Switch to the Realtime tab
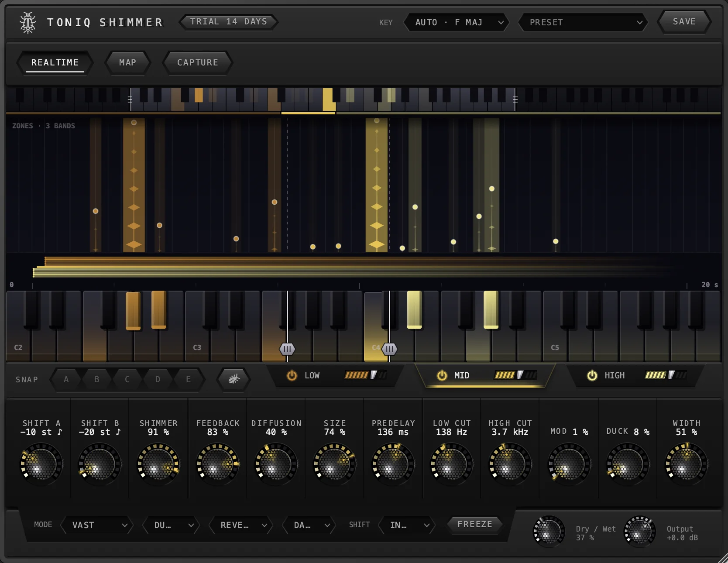 coord(55,62)
